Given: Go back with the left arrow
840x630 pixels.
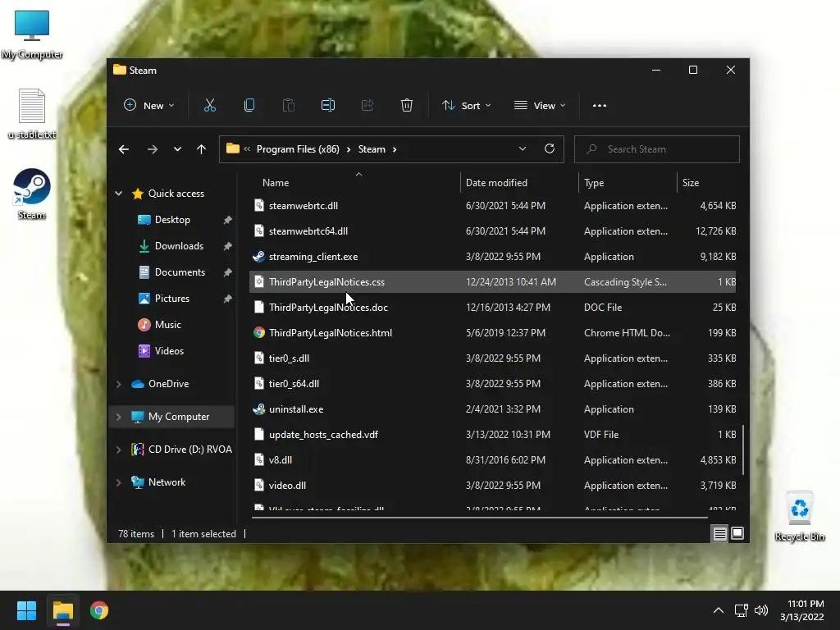Looking at the screenshot, I should pos(124,149).
